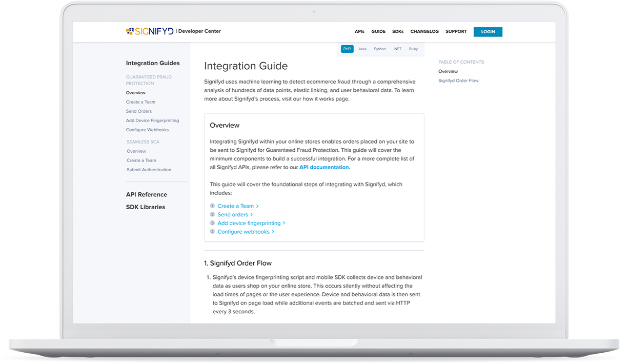Image resolution: width=629 pixels, height=364 pixels.
Task: Click the step 4 number badge
Action: click(212, 232)
